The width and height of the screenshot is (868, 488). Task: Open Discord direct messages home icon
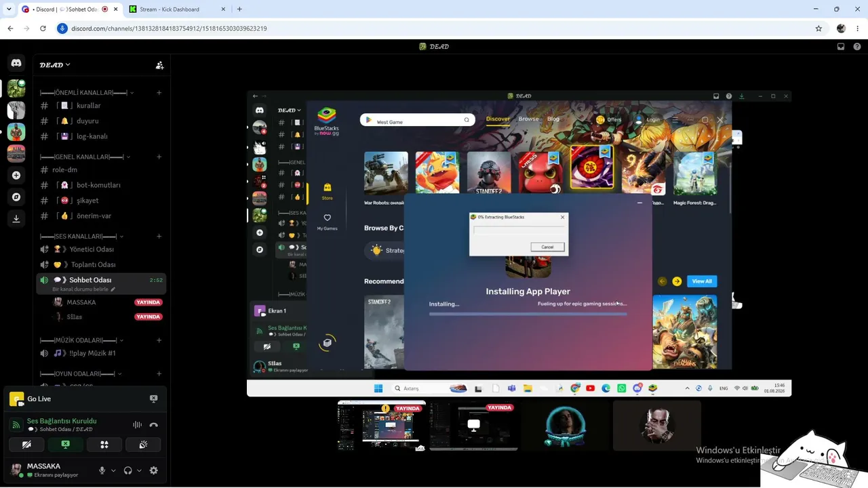(x=16, y=63)
